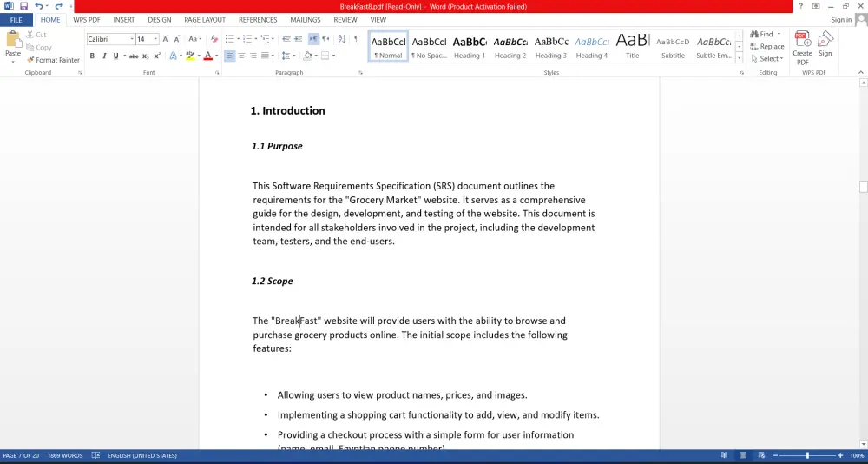This screenshot has width=868, height=464.
Task: Click Sign in link
Action: (841, 20)
